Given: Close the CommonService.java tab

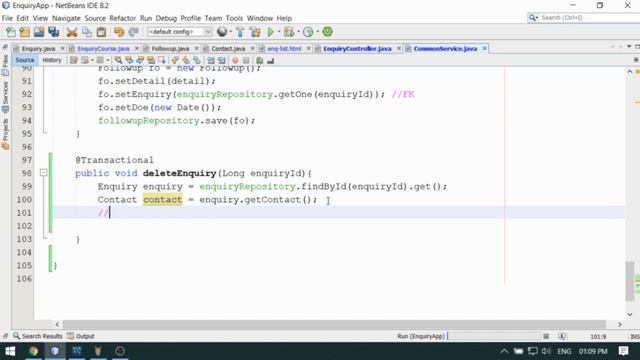Looking at the screenshot, I should click(484, 49).
